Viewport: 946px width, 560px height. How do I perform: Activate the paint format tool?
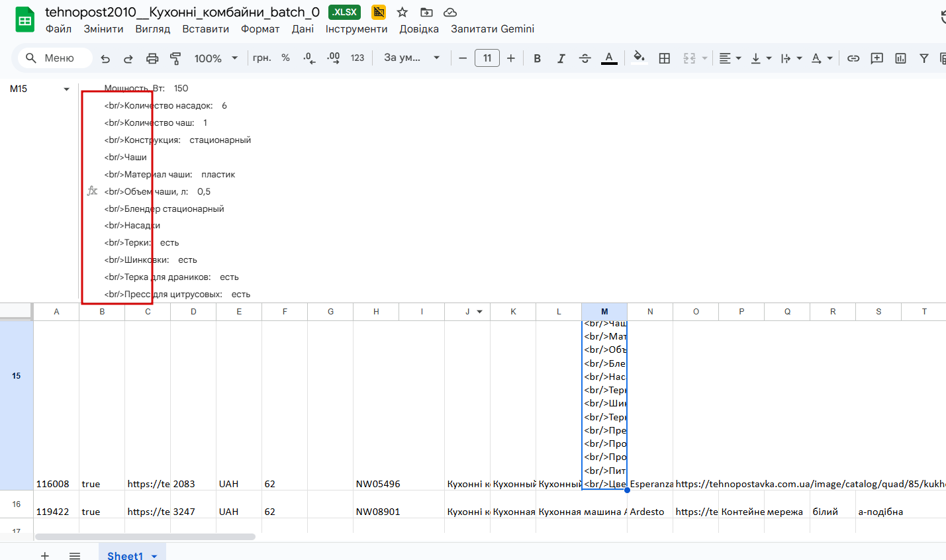point(175,58)
